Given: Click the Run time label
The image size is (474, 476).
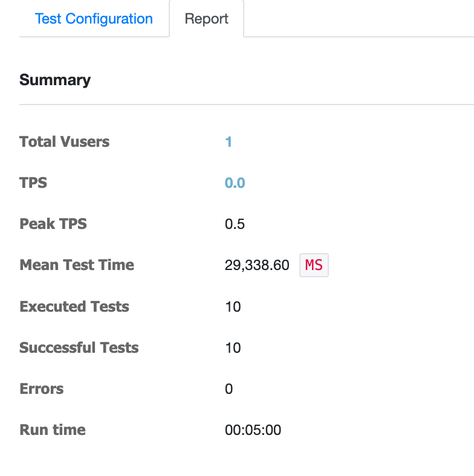Looking at the screenshot, I should 53,430.
